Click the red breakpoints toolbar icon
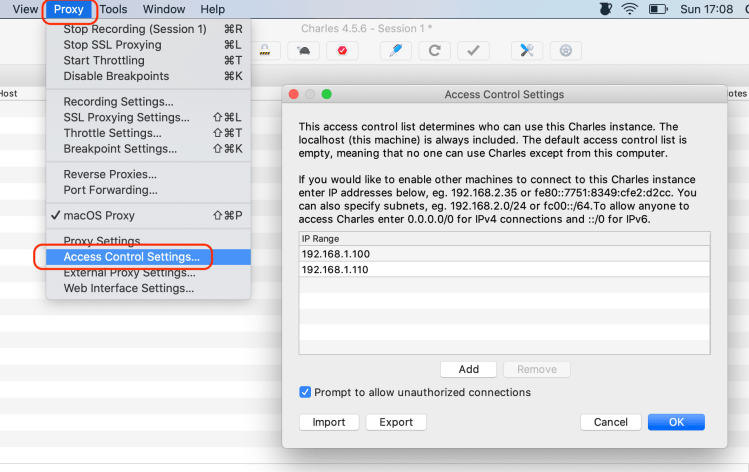 click(342, 50)
